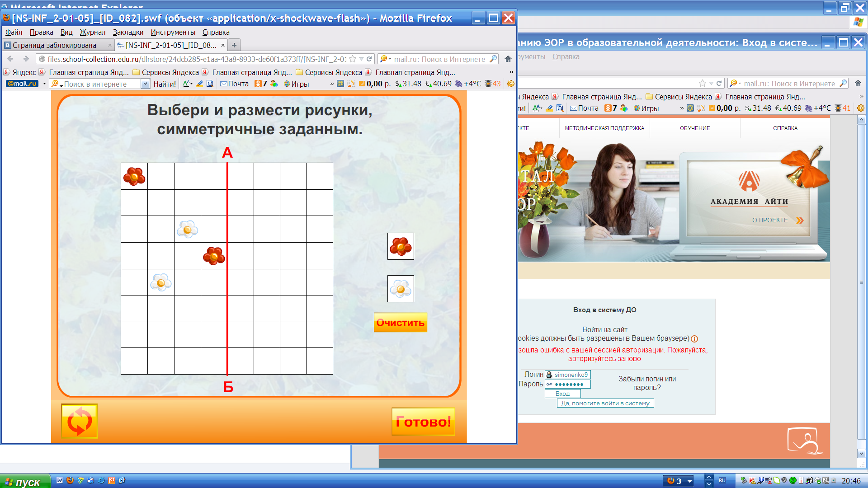The image size is (868, 488).
Task: Click the @mail.ru logo on the toolbar
Action: (22, 84)
